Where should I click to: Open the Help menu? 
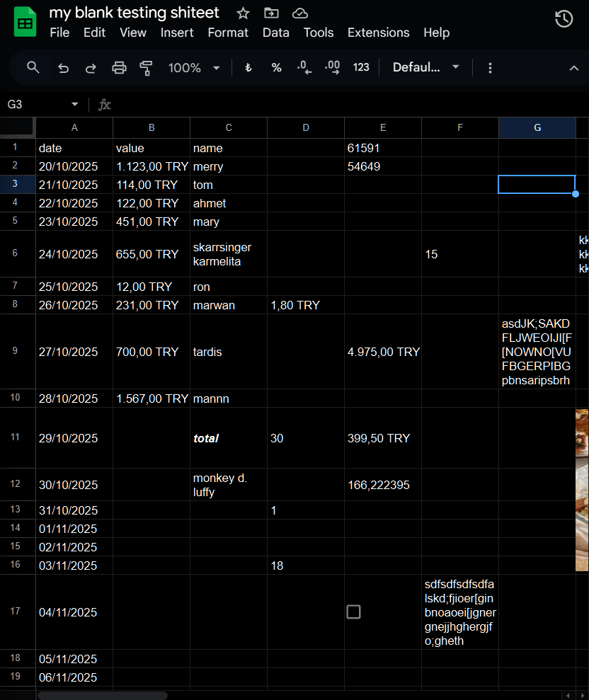tap(436, 33)
